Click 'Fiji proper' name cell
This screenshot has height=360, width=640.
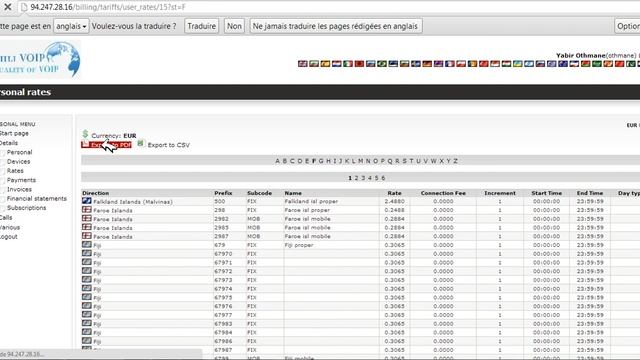(x=299, y=245)
